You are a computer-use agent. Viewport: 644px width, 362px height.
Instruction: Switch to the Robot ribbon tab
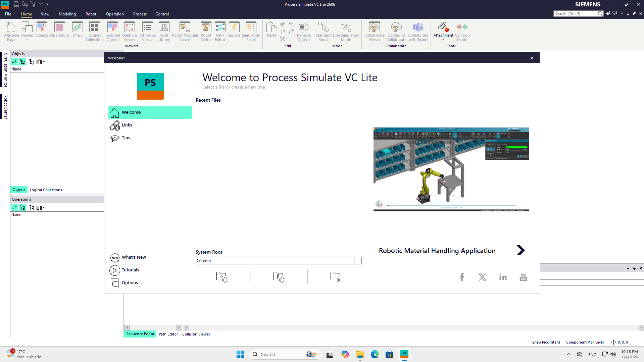(x=91, y=14)
